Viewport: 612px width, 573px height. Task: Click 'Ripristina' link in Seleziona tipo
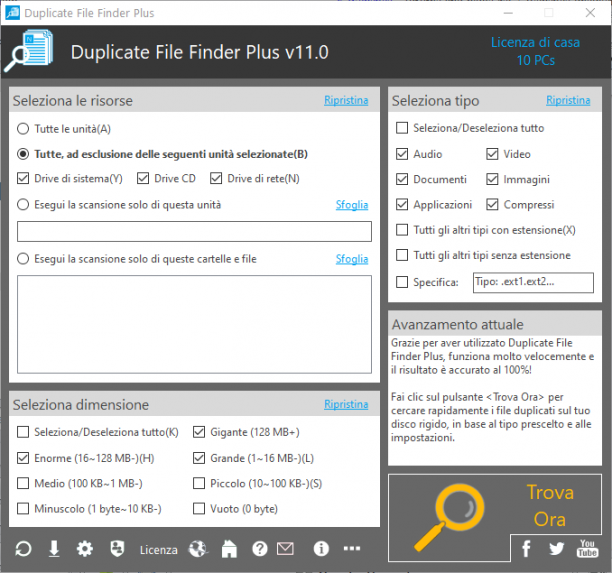pos(568,100)
